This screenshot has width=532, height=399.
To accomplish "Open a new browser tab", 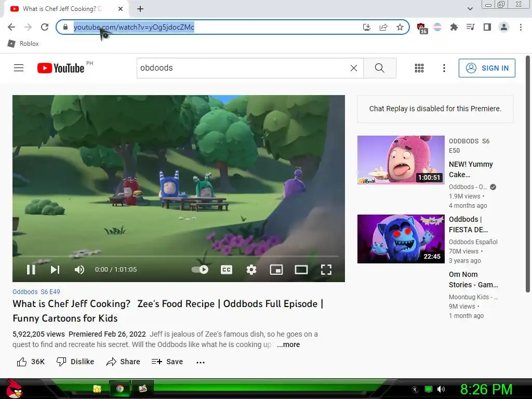I will coord(140,9).
